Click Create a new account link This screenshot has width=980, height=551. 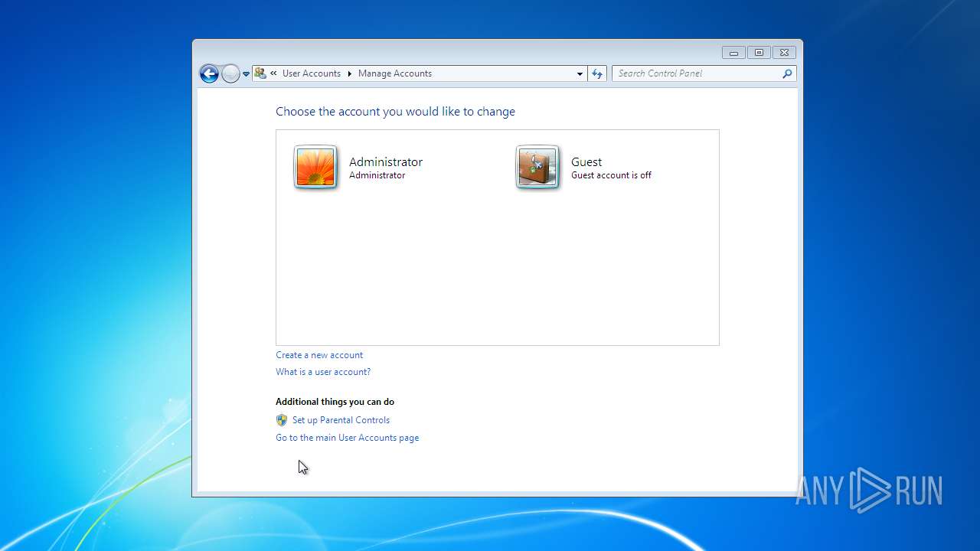(319, 355)
